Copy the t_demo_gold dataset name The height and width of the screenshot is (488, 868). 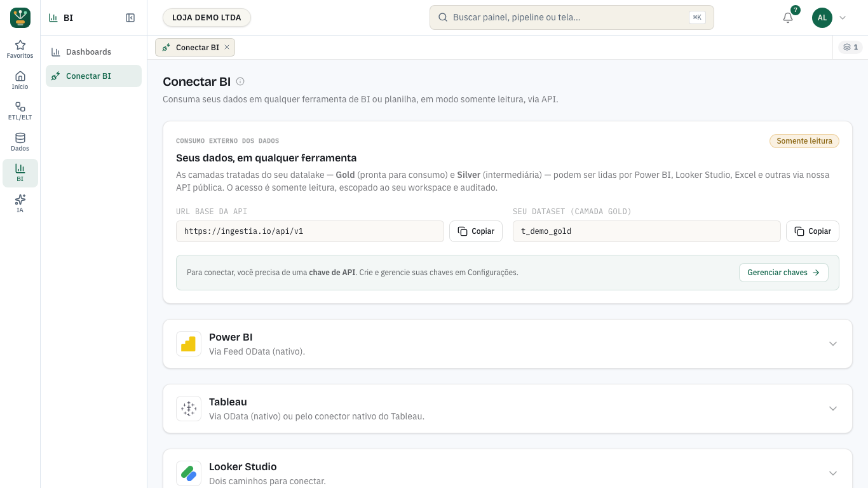[813, 231]
